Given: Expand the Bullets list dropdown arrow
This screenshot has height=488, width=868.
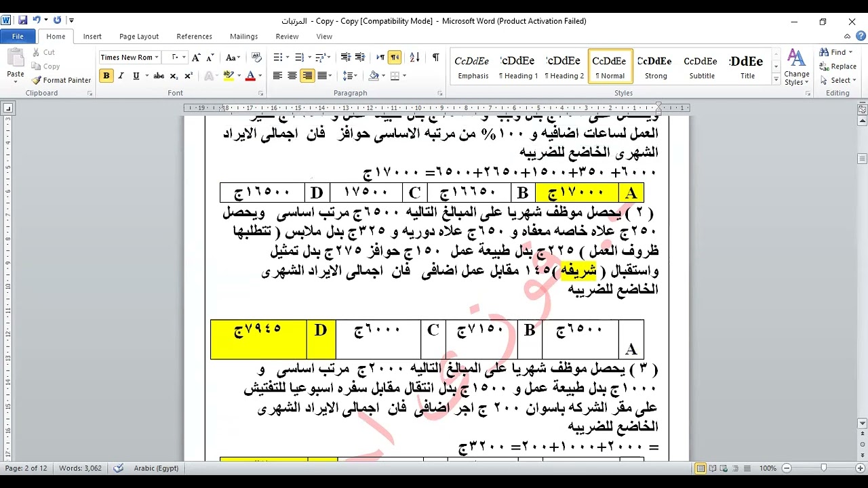Looking at the screenshot, I should pos(288,58).
